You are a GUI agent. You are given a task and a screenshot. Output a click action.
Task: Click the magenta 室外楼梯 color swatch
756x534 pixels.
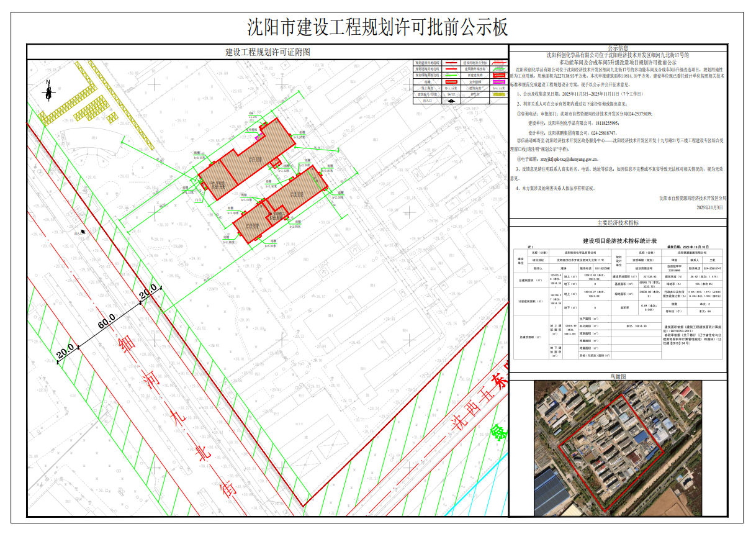(x=500, y=82)
